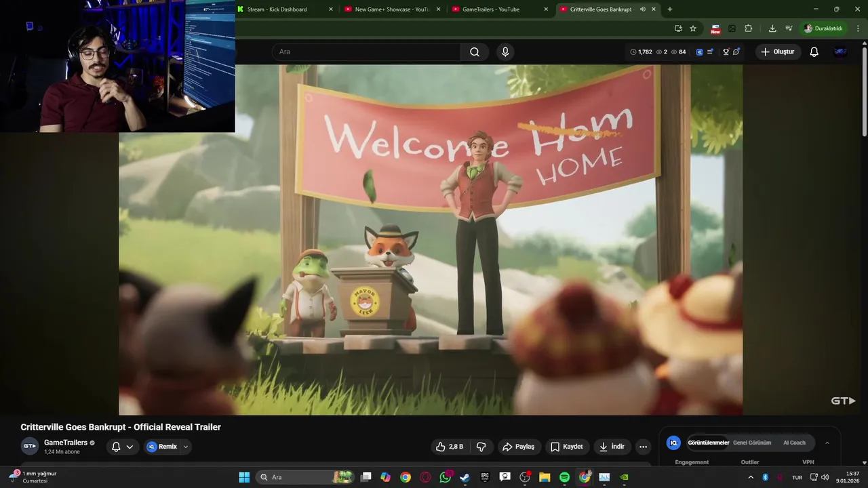Click the volume icon in the system tray
868x488 pixels.
(x=825, y=477)
